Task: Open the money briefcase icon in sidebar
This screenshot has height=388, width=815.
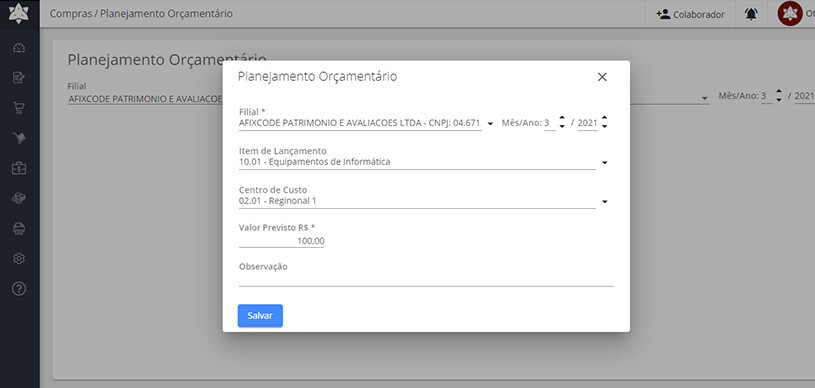Action: click(x=19, y=168)
